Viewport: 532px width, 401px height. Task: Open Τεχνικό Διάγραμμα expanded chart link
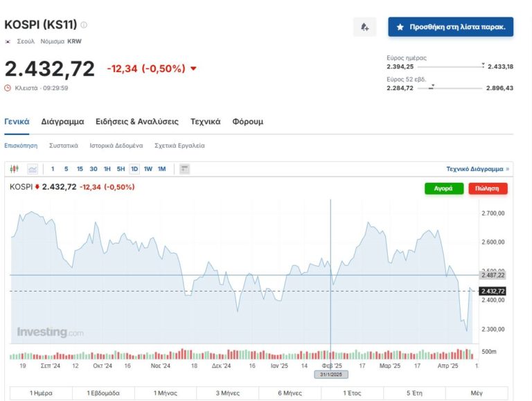477,169
